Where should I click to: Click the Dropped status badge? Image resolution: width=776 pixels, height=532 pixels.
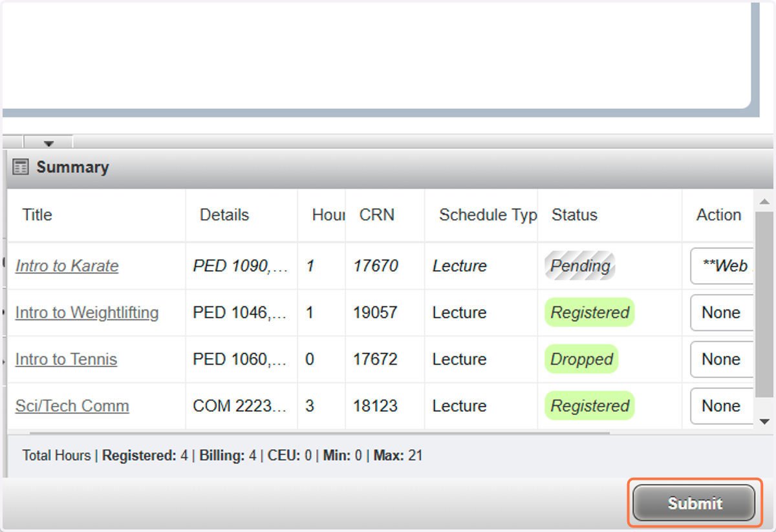pyautogui.click(x=581, y=359)
